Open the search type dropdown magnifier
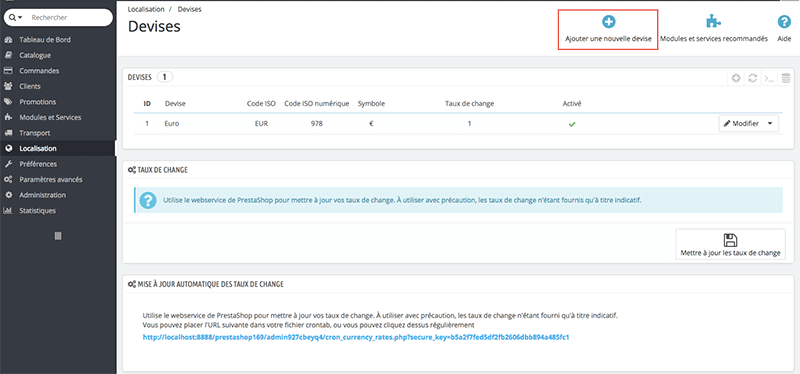Screen dimensions: 800x374 point(16,17)
